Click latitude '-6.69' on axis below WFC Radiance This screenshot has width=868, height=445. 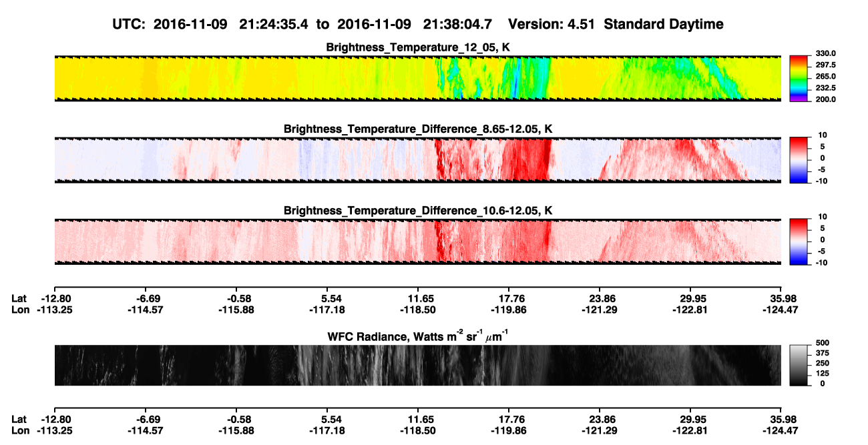pos(145,419)
